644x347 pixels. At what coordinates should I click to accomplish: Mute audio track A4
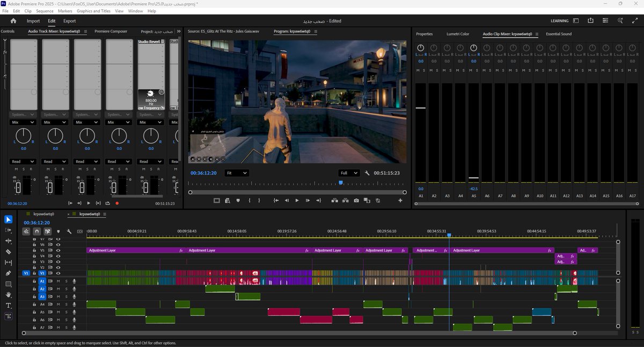[x=58, y=304]
